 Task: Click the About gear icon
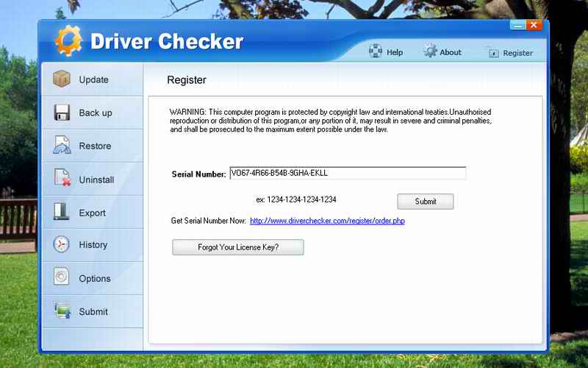pos(430,52)
